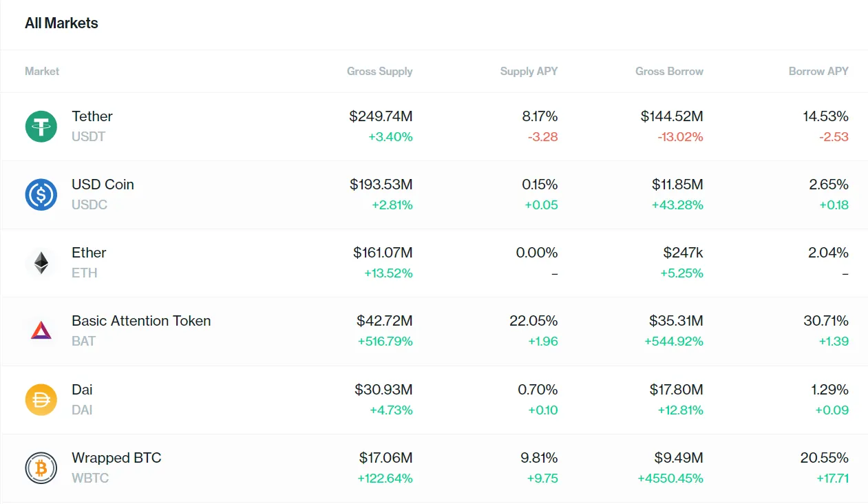This screenshot has height=504, width=868.
Task: Click Tether supply change +3.40%
Action: tap(390, 136)
